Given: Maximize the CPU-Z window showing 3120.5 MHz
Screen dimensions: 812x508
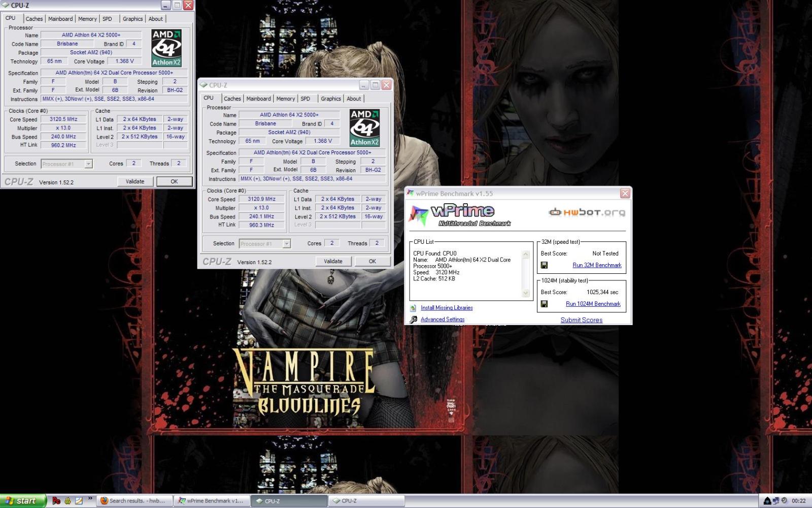Looking at the screenshot, I should coord(177,5).
